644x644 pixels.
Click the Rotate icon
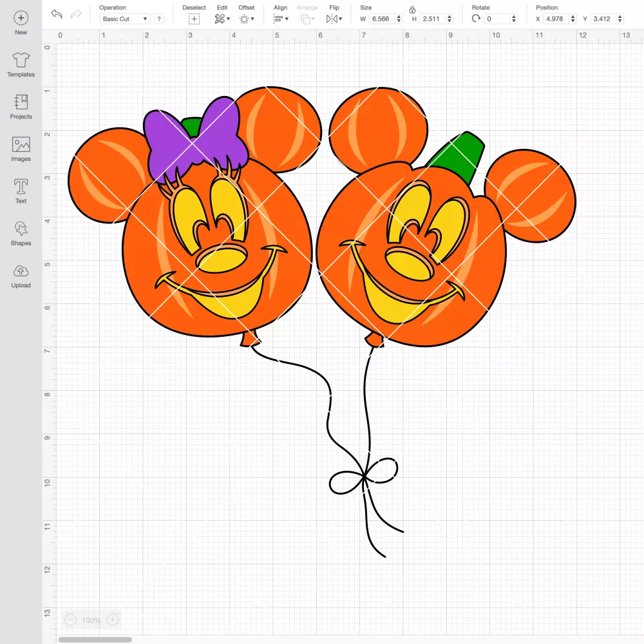[x=476, y=19]
